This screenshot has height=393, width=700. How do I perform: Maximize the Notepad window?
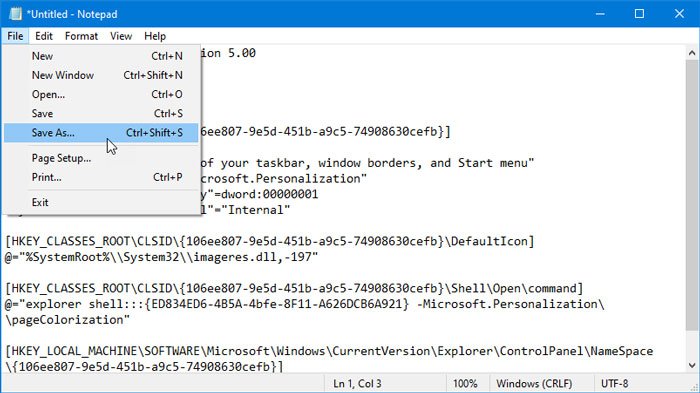tap(639, 14)
